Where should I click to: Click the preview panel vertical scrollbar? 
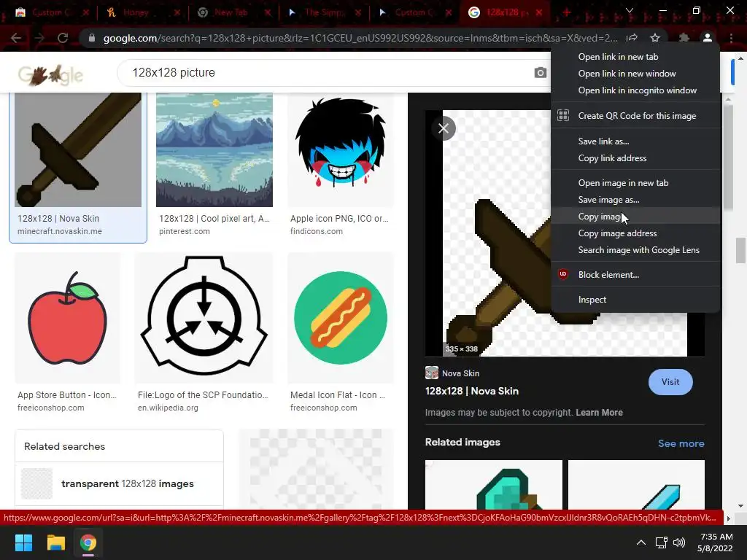pos(727,157)
